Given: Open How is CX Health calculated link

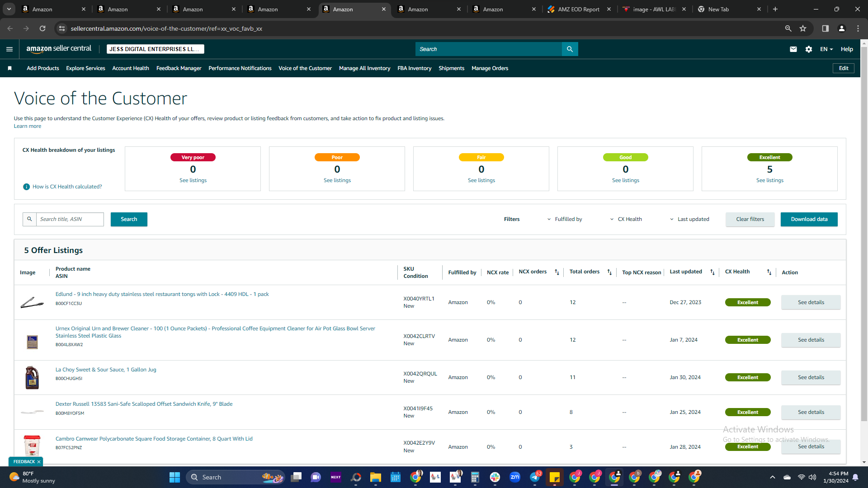Looking at the screenshot, I should 67,187.
